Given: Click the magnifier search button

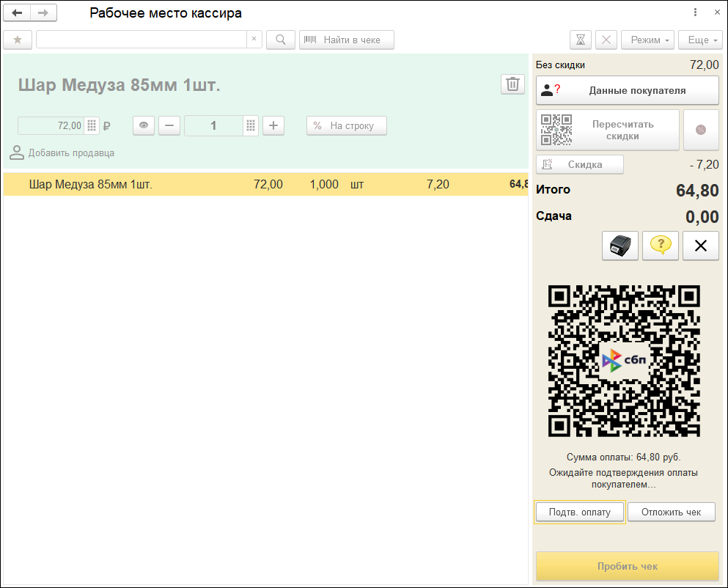Looking at the screenshot, I should click(281, 40).
